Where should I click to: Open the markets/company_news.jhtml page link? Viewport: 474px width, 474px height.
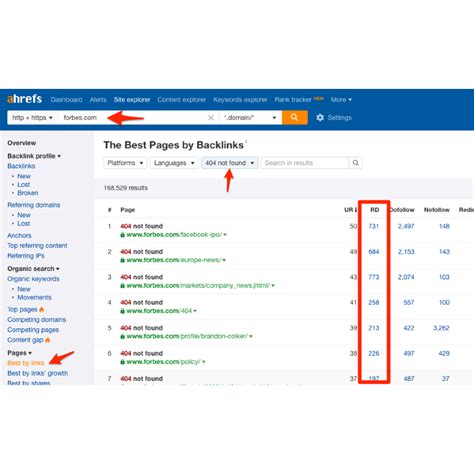point(198,285)
